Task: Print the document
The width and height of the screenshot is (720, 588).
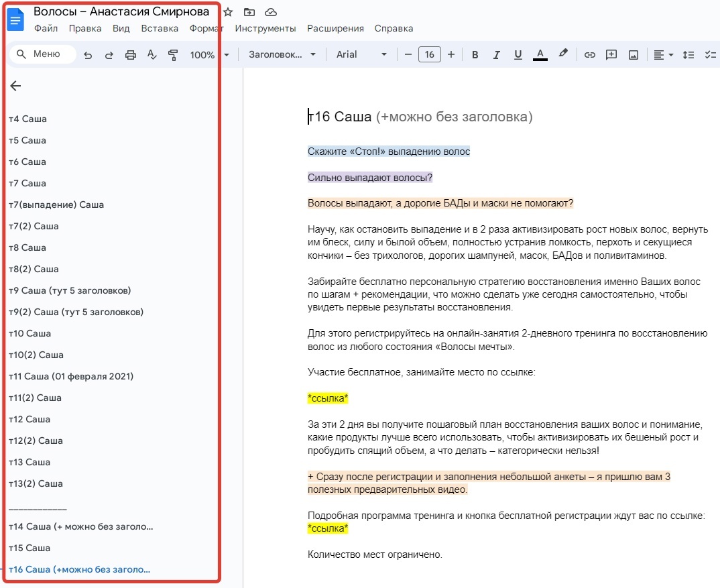Action: click(x=131, y=55)
